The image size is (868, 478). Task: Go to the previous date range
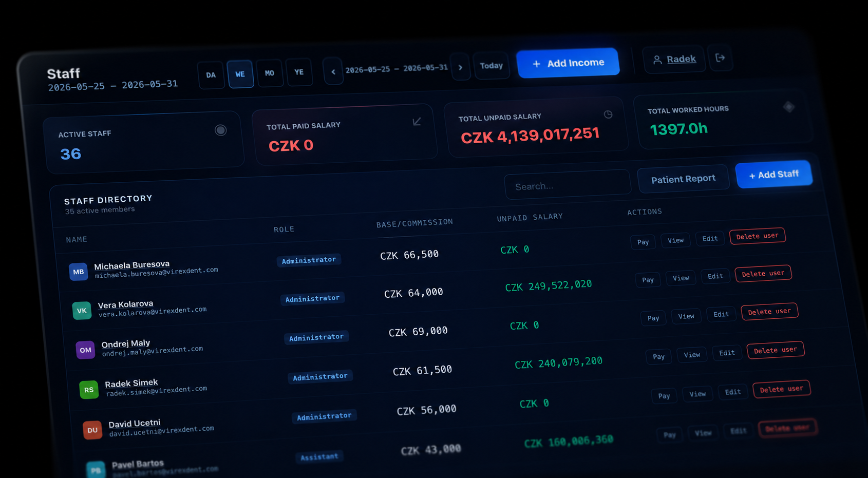333,71
